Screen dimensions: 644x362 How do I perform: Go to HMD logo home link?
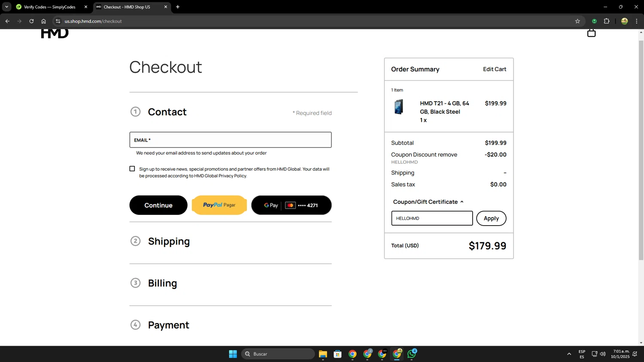[55, 33]
